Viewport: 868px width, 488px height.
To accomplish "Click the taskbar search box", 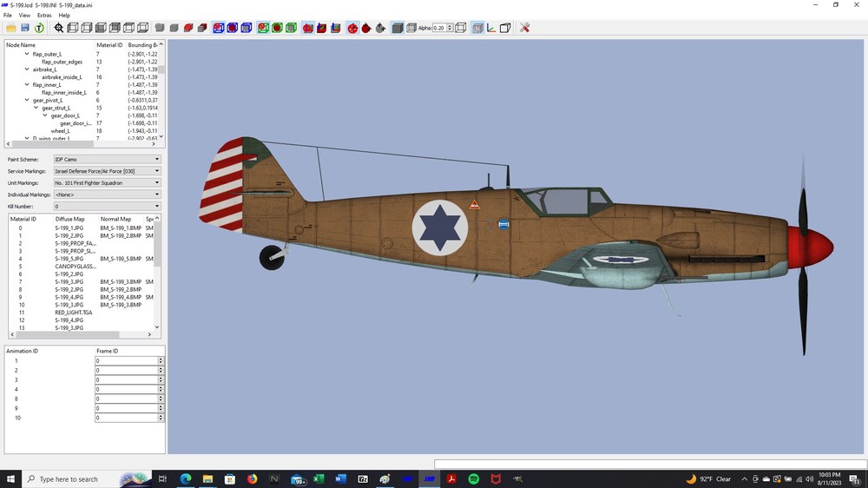I will 87,479.
